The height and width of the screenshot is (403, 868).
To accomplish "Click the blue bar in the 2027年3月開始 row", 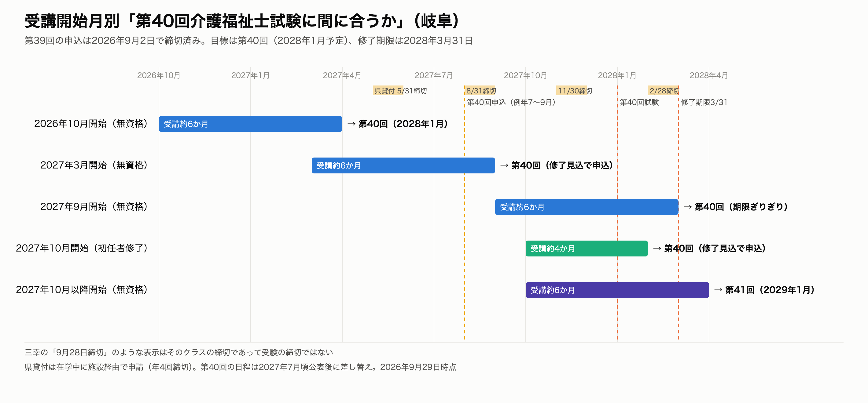I will [x=403, y=165].
